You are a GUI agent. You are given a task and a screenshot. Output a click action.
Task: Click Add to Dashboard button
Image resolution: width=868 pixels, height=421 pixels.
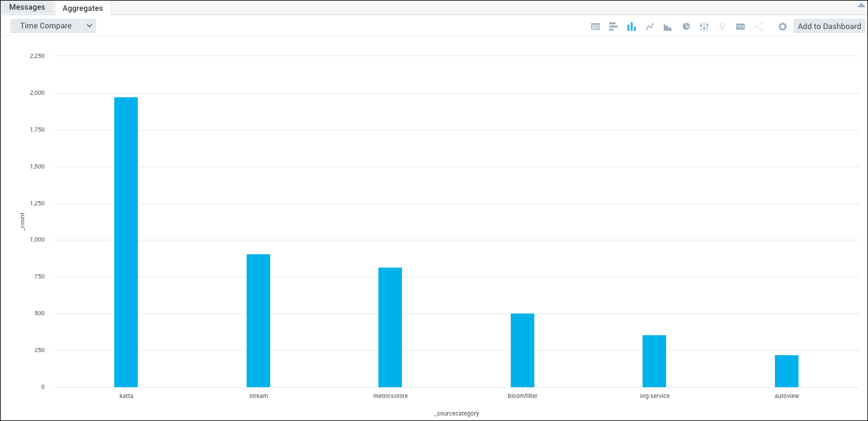pos(829,26)
